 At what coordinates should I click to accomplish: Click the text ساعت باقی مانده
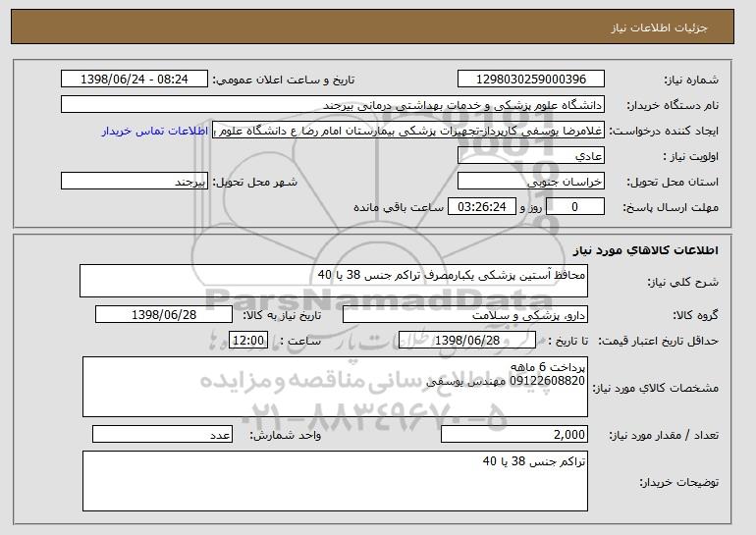point(399,207)
